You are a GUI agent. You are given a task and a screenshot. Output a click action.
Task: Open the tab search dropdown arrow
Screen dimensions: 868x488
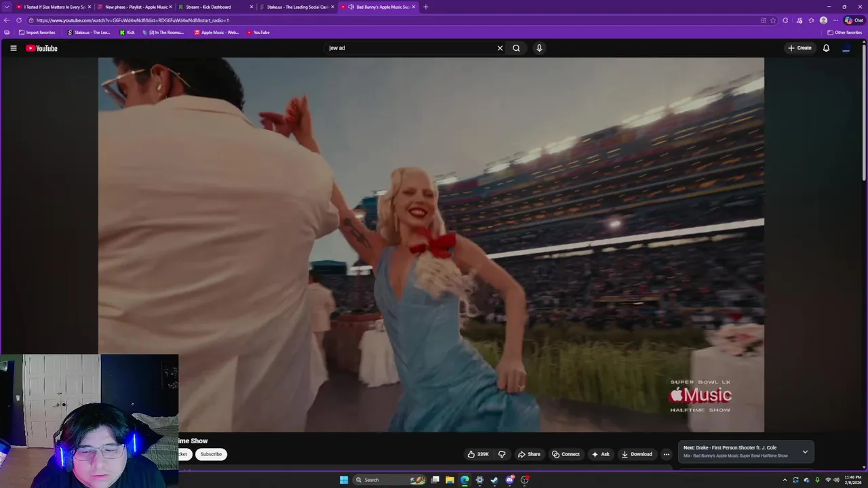point(7,7)
